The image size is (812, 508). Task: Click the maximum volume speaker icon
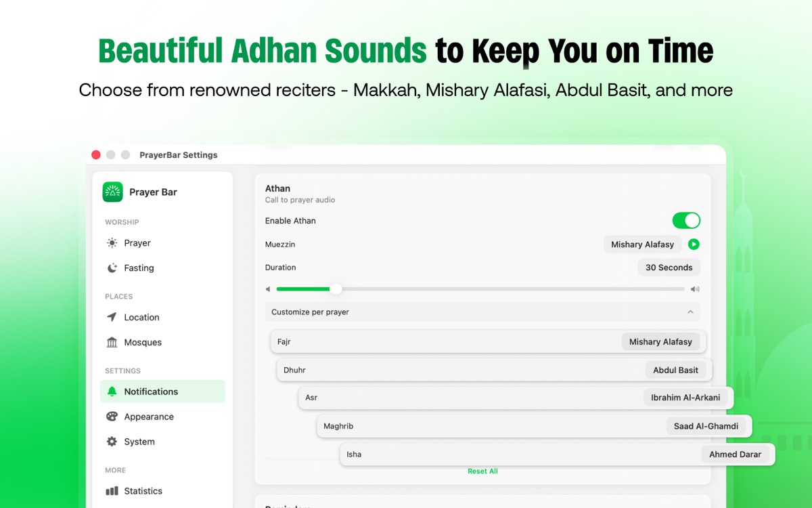pyautogui.click(x=695, y=289)
